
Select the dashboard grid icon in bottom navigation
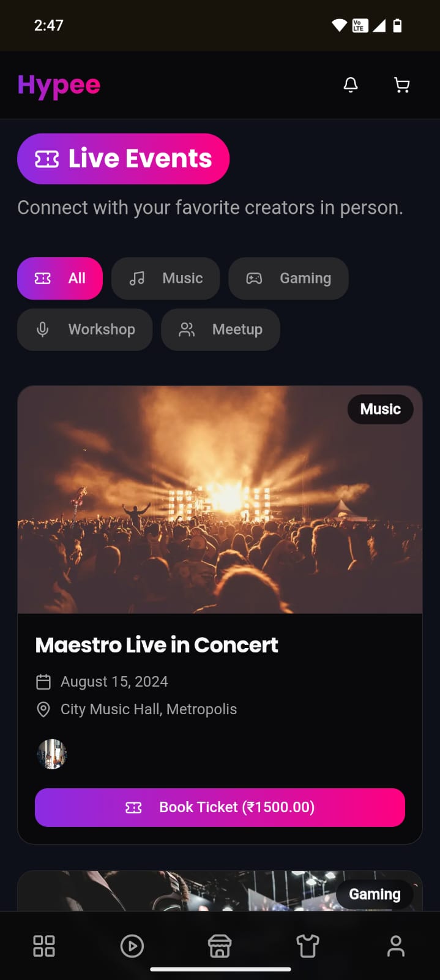pyautogui.click(x=43, y=946)
